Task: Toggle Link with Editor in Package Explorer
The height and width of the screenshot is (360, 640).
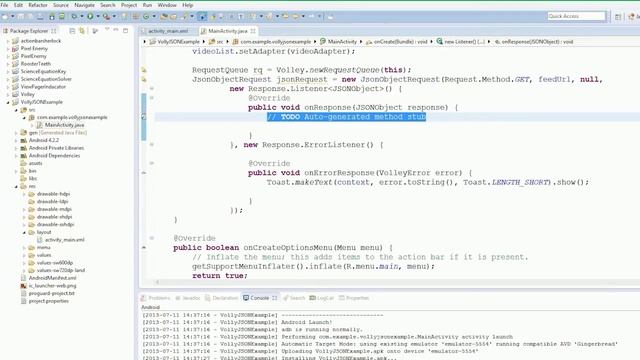Action: pos(82,31)
